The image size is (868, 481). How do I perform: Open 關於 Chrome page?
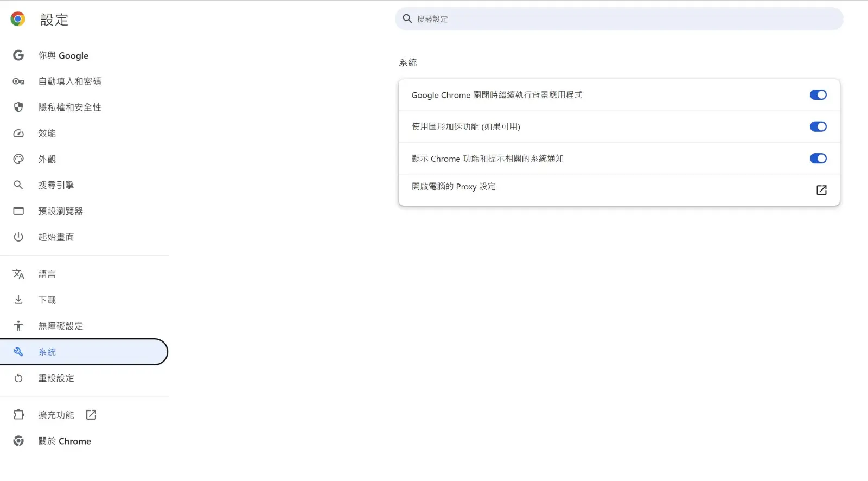(84, 441)
